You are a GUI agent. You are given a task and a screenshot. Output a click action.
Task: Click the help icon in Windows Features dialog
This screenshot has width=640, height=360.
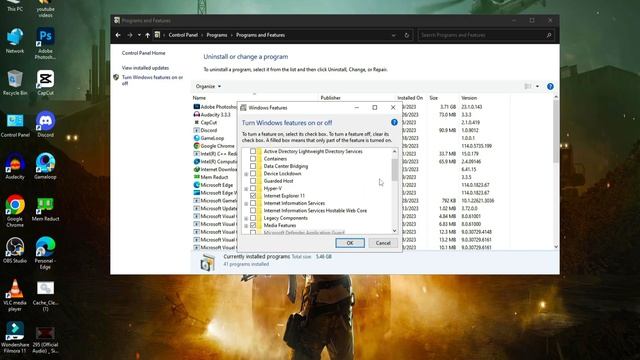coord(394,122)
